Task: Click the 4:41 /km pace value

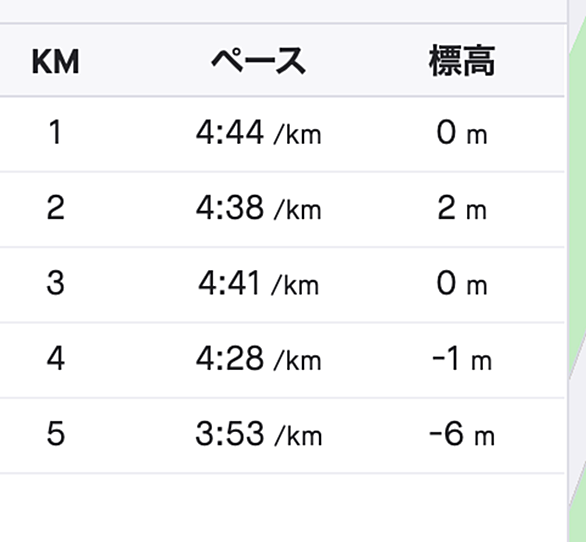Action: pyautogui.click(x=259, y=284)
